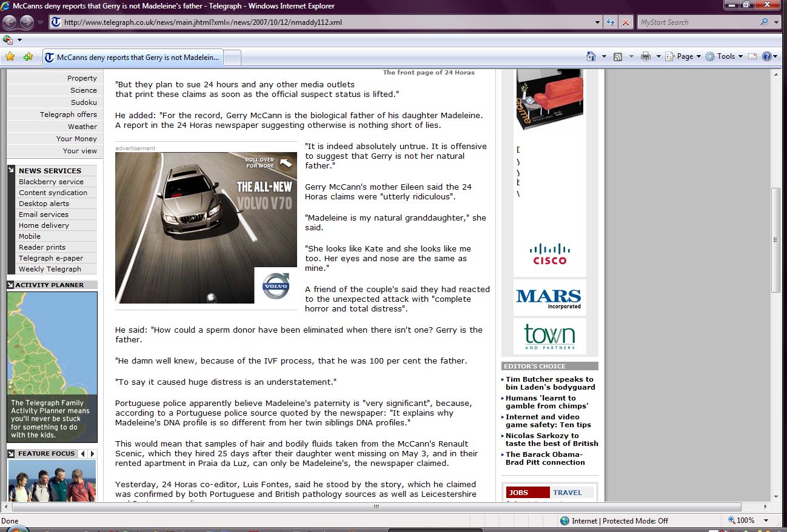
Task: Open the Sudoku link in sidebar
Action: [x=84, y=102]
